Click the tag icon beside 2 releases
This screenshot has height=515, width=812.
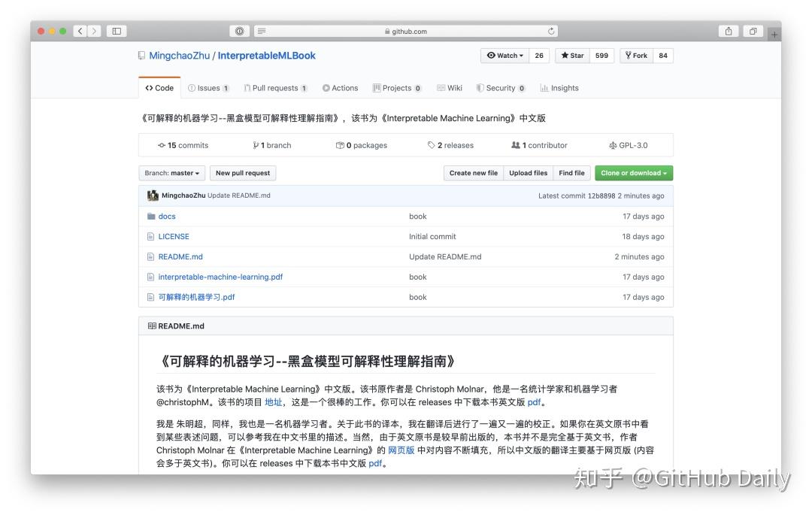click(x=430, y=145)
